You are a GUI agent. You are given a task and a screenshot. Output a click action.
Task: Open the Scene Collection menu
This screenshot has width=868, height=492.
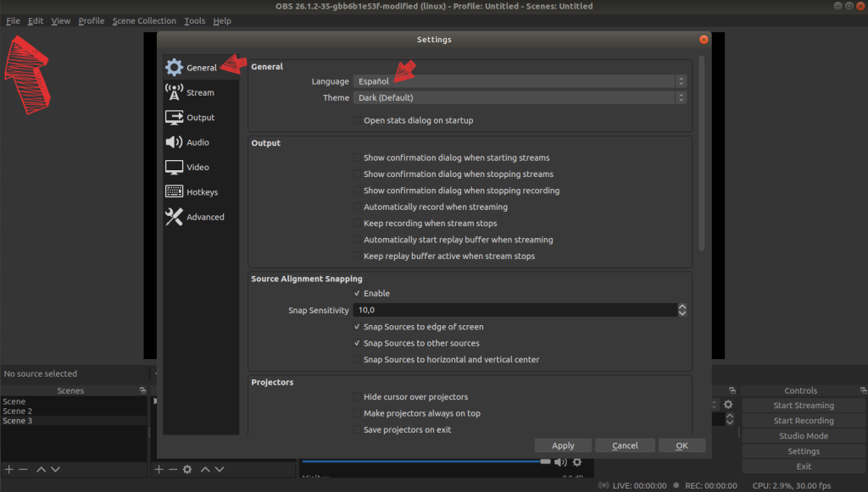[x=144, y=21]
